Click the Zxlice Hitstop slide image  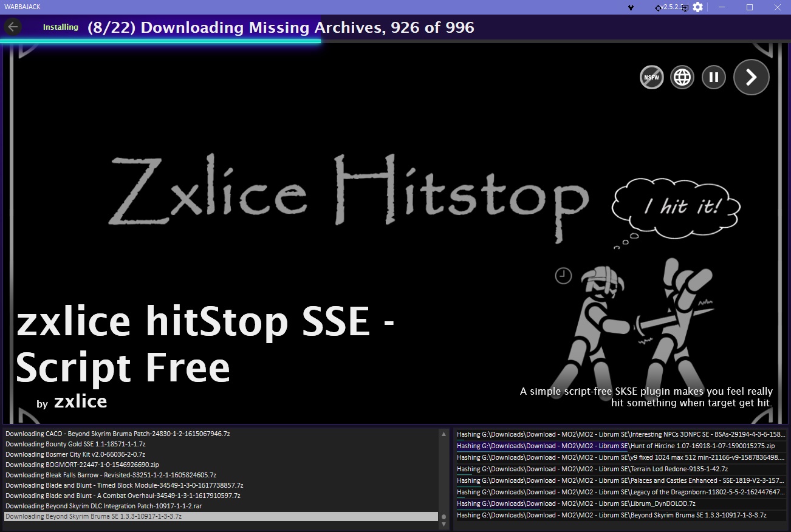tap(395, 234)
